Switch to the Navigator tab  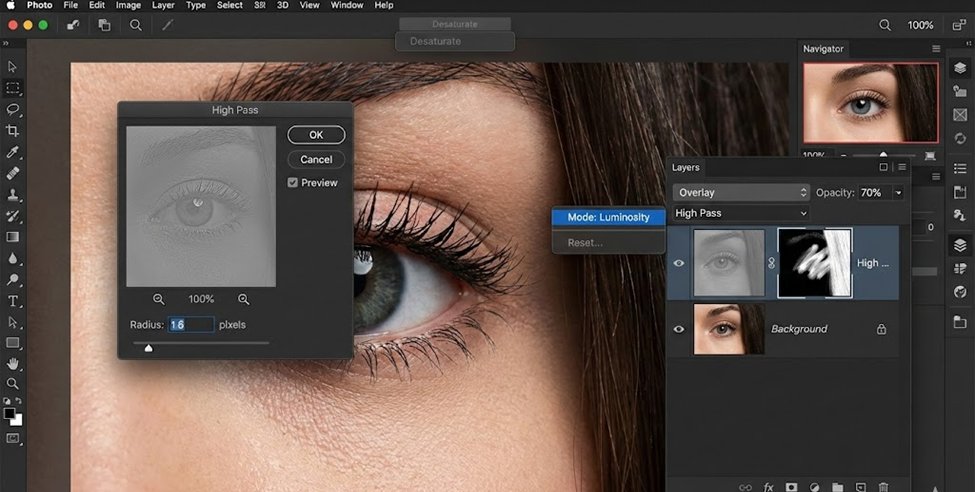823,49
